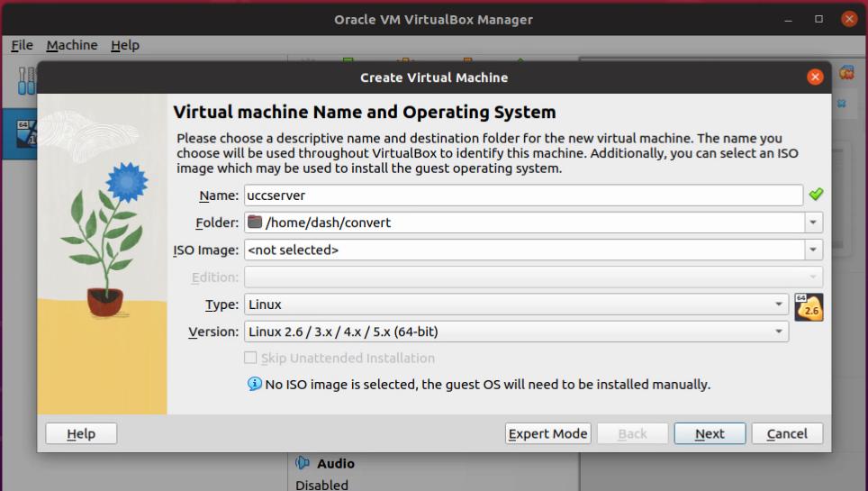Click the Audio speaker icon in details

303,463
